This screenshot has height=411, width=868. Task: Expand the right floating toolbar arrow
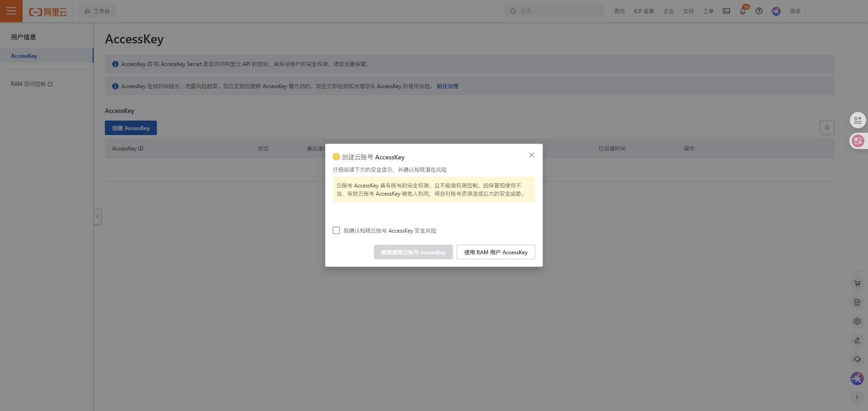(x=857, y=397)
